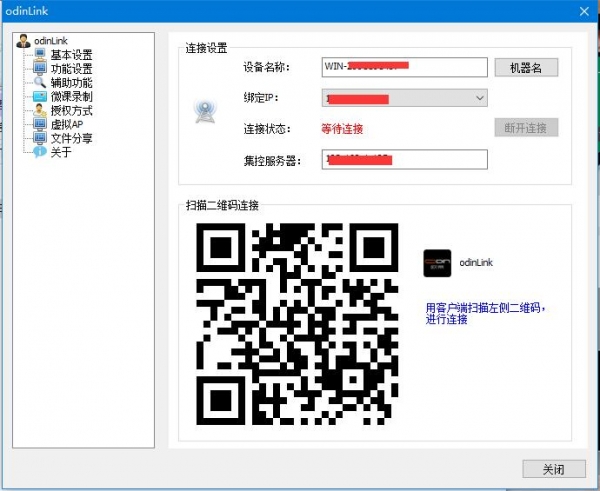This screenshot has width=600, height=491.
Task: Select the 虚拟AP tree item
Action: (x=67, y=124)
